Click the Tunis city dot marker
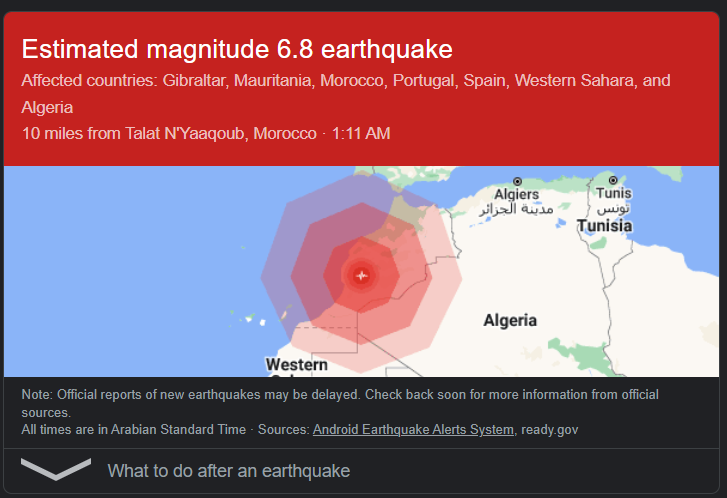 pos(613,180)
